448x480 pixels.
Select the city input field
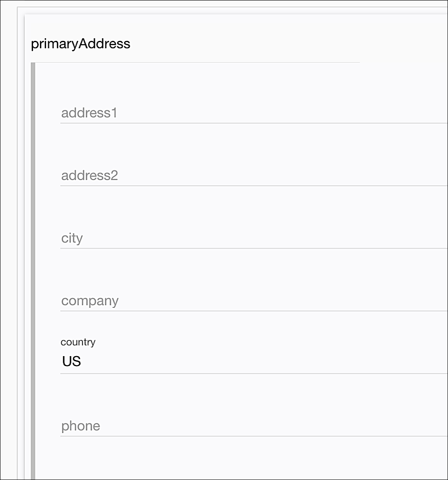(x=252, y=239)
